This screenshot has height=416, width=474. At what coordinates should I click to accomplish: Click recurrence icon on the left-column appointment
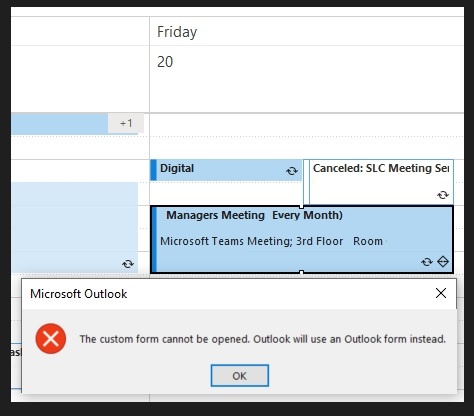(x=128, y=264)
